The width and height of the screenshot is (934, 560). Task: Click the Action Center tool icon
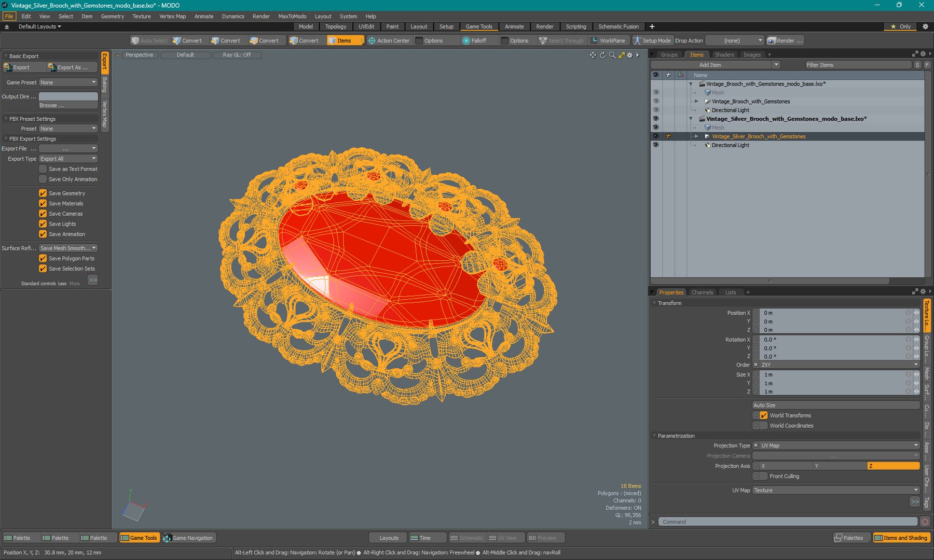point(372,40)
